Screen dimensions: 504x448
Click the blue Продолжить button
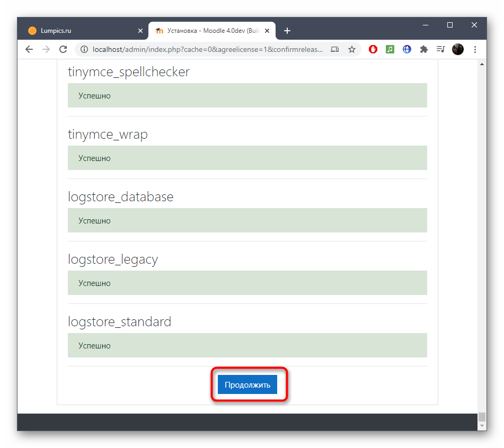(x=247, y=384)
